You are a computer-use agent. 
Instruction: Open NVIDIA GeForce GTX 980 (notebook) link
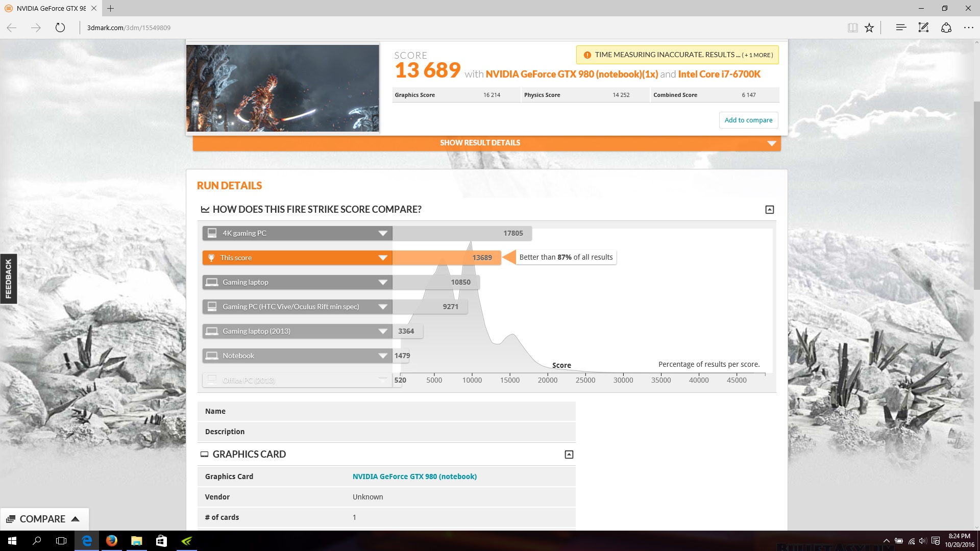(414, 477)
